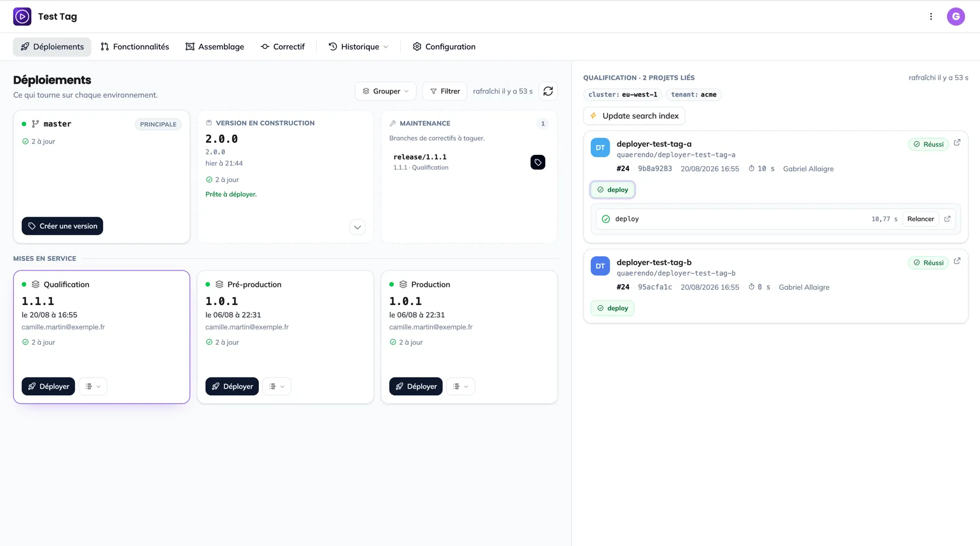Click the Update search index button
The height and width of the screenshot is (546, 980).
tap(634, 116)
